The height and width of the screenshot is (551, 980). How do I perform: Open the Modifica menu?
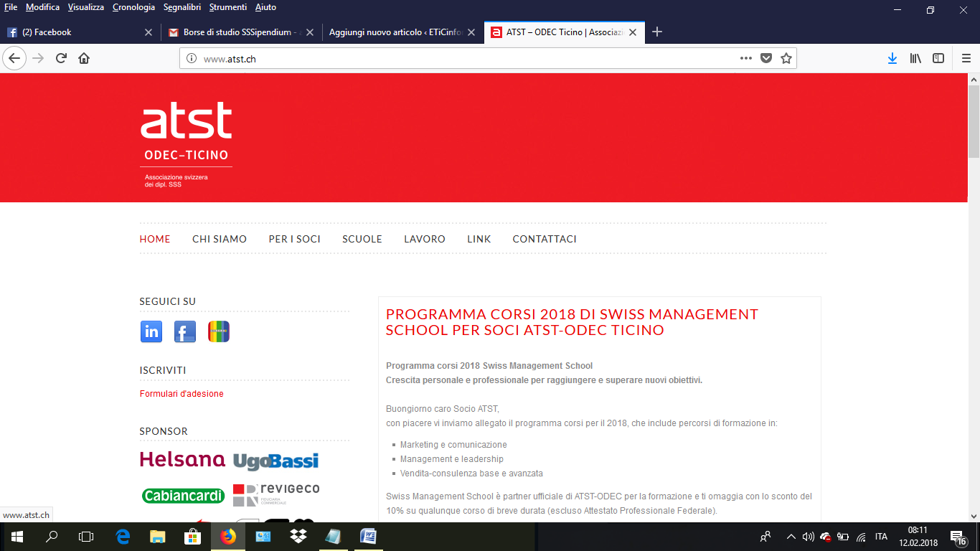click(42, 7)
